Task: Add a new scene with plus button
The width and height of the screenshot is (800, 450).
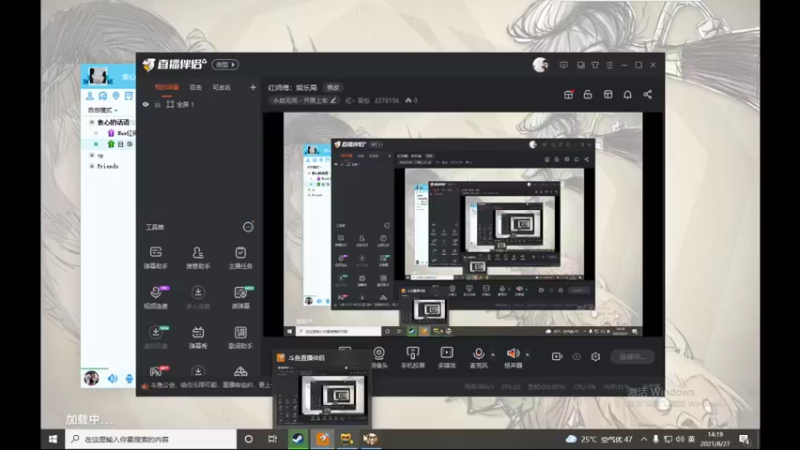Action: tap(253, 87)
